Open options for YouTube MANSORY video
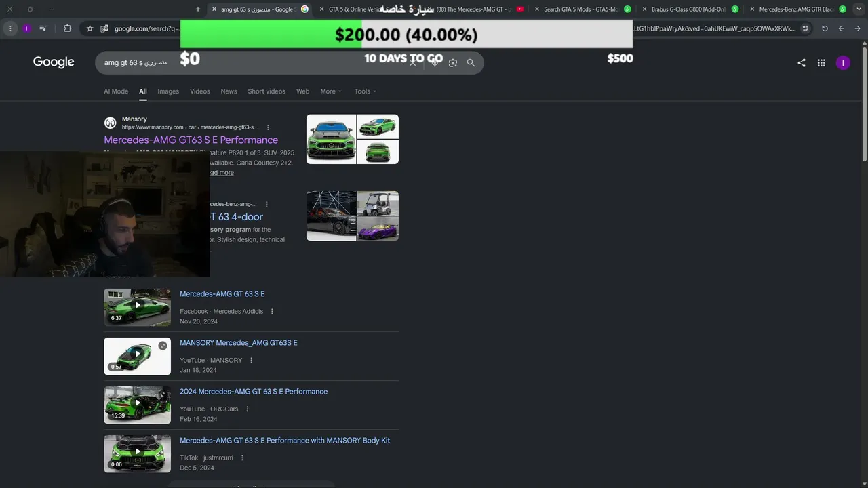 pyautogui.click(x=251, y=361)
